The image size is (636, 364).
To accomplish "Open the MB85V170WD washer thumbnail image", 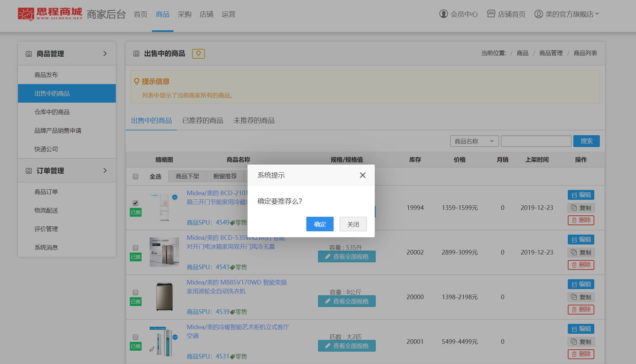I will 164,297.
